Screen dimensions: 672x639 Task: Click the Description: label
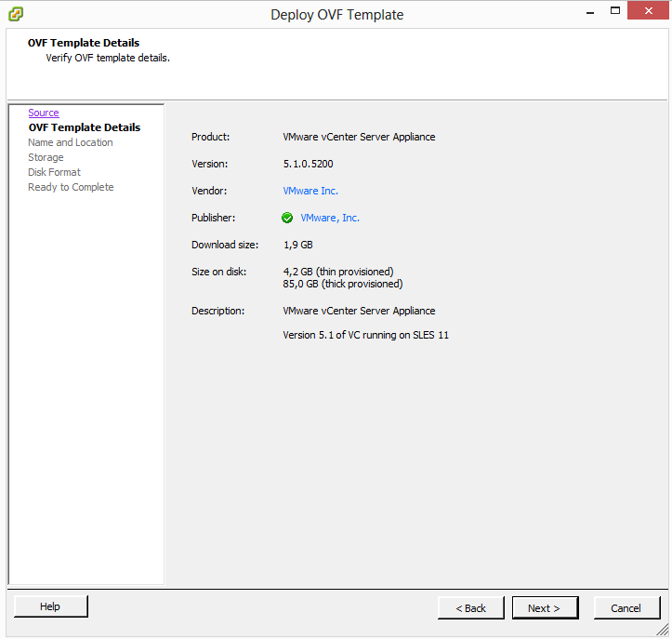click(218, 311)
